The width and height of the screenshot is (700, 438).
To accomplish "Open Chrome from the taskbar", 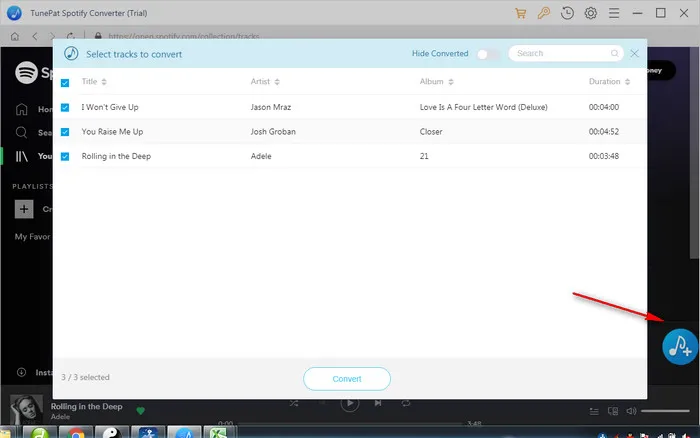I will pos(76,432).
